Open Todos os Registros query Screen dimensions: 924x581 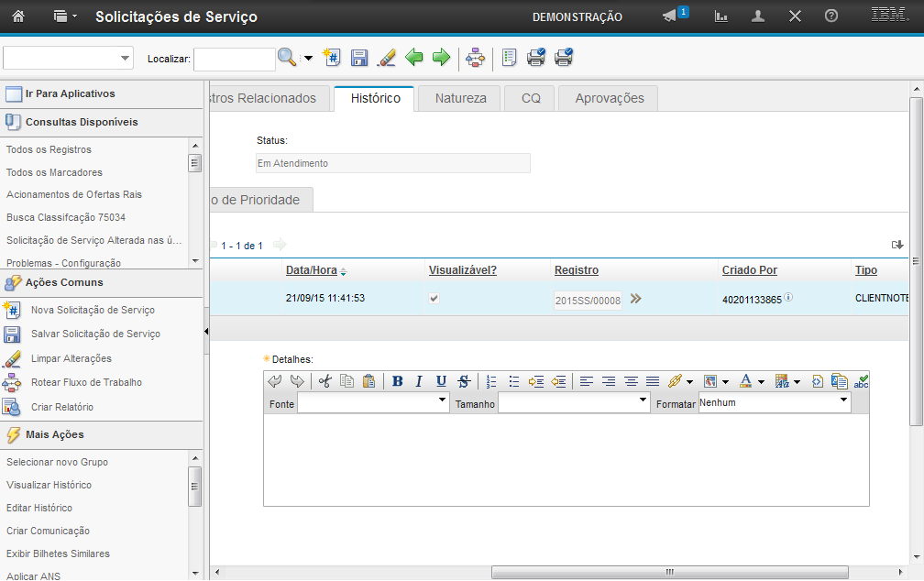point(49,149)
